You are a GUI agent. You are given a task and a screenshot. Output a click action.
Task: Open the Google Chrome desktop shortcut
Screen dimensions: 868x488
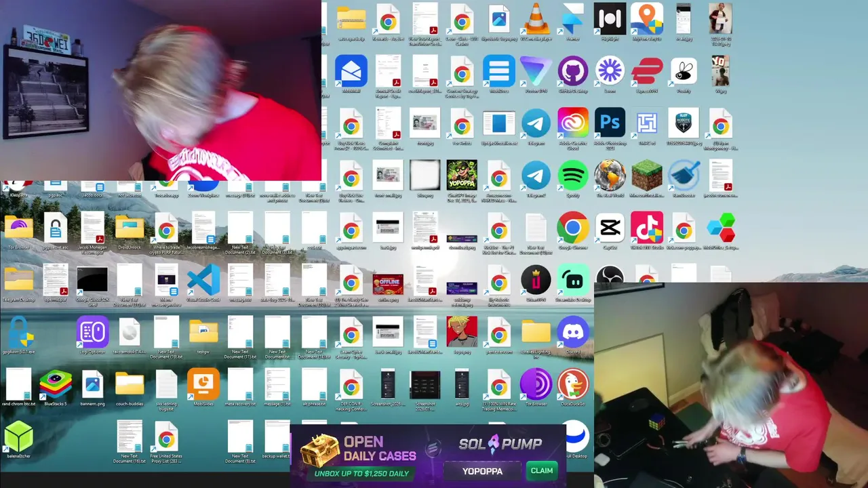coord(572,228)
